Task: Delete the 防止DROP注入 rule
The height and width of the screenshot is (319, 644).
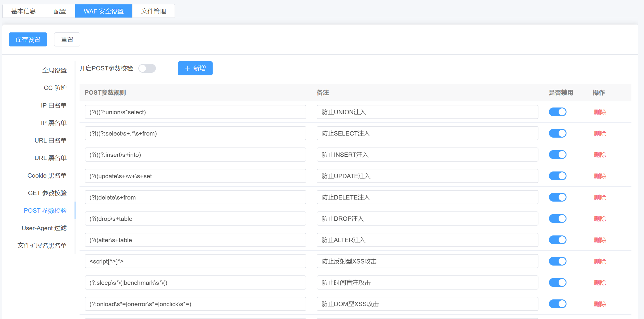Action: point(600,219)
